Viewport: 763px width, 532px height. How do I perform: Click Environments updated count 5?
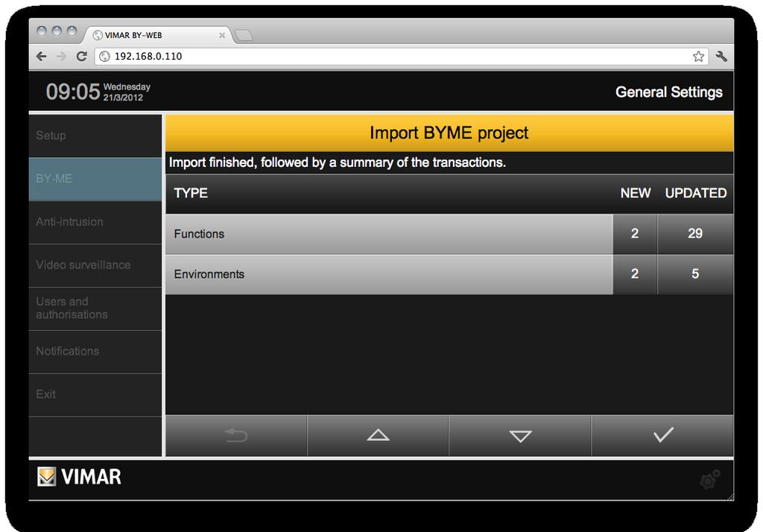695,274
